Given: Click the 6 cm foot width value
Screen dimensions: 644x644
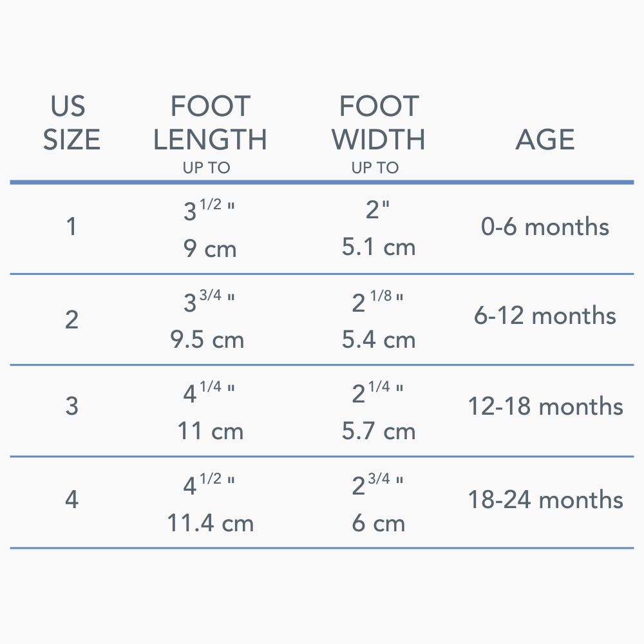Looking at the screenshot, I should pyautogui.click(x=379, y=523).
